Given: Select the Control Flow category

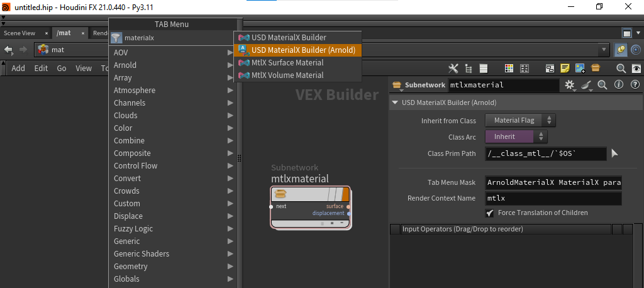Looking at the screenshot, I should tap(173, 165).
